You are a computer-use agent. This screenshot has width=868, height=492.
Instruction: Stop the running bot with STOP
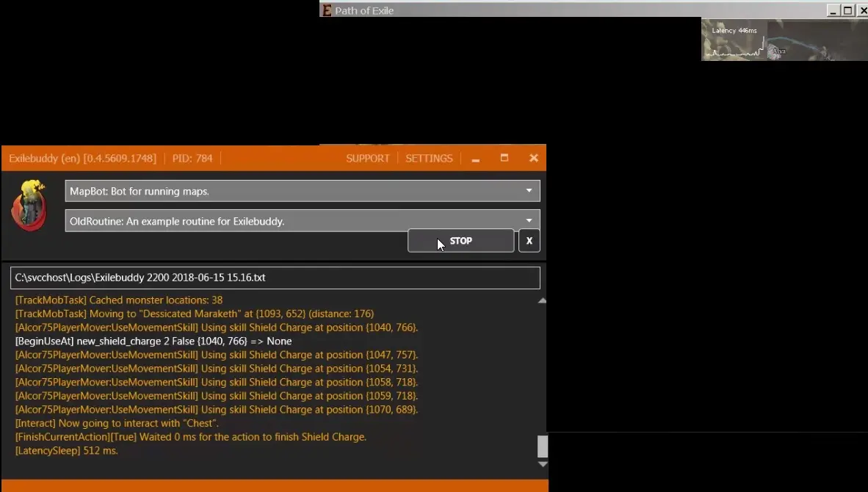tap(460, 241)
